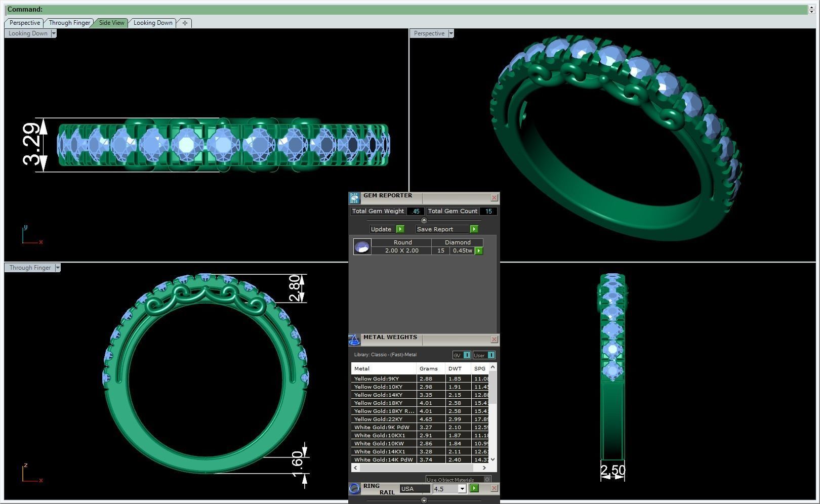The image size is (820, 504).
Task: Select the White Gold:9K PdW row
Action: coord(420,427)
